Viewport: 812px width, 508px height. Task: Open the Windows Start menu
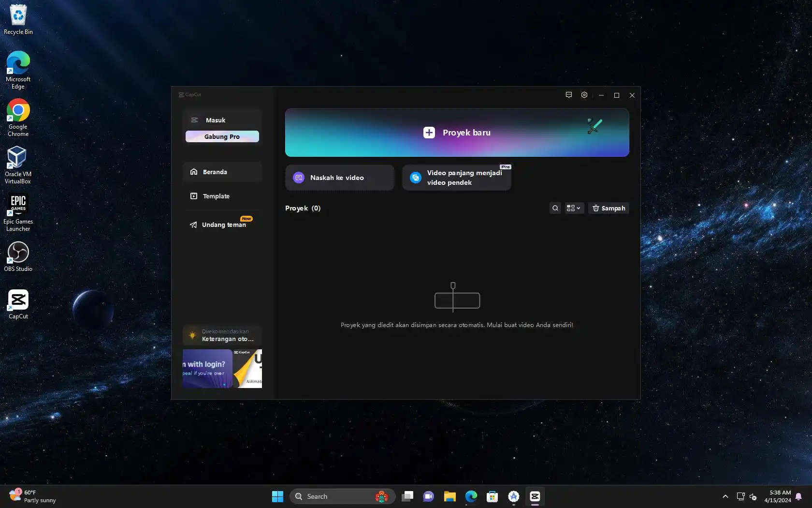pos(277,496)
